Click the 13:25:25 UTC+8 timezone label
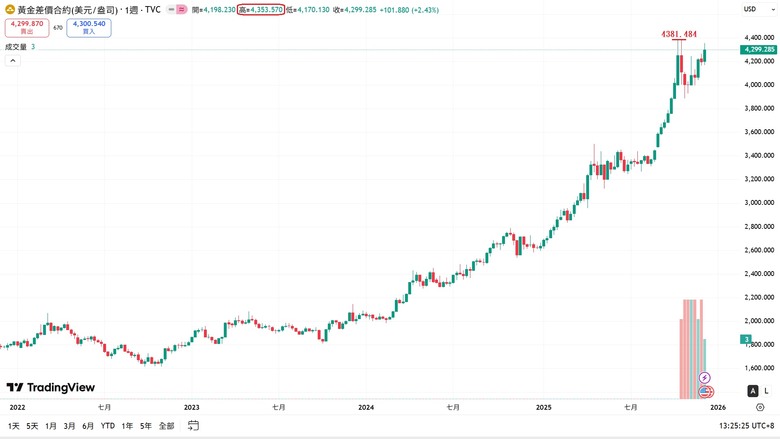 point(747,426)
